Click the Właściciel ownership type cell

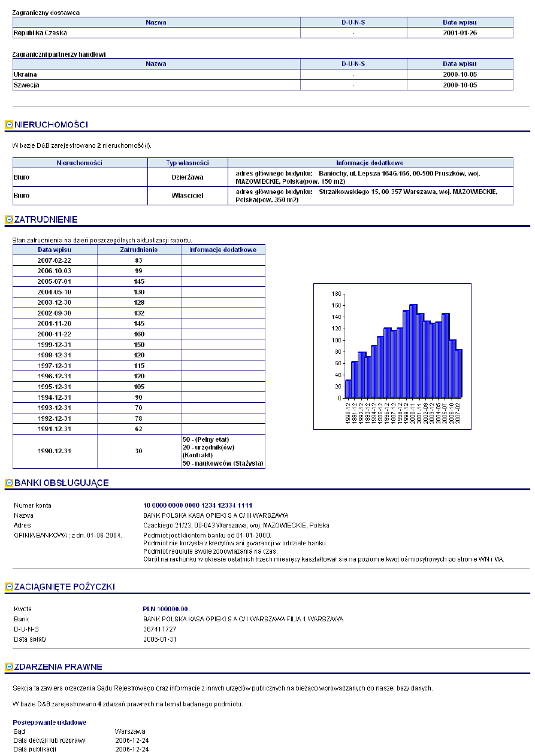point(188,196)
